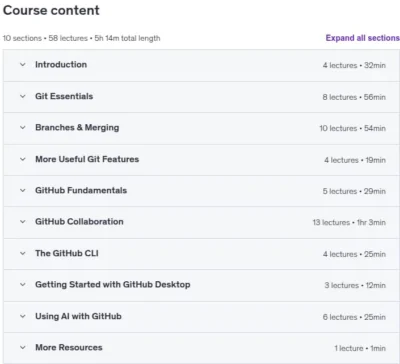This screenshot has height=364, width=400.
Task: Expand Getting Started with GitHub Desktop chevron
Action: coord(23,285)
